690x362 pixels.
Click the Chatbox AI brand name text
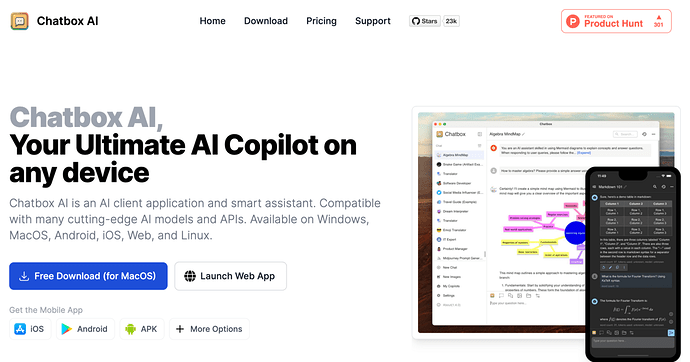pos(67,21)
